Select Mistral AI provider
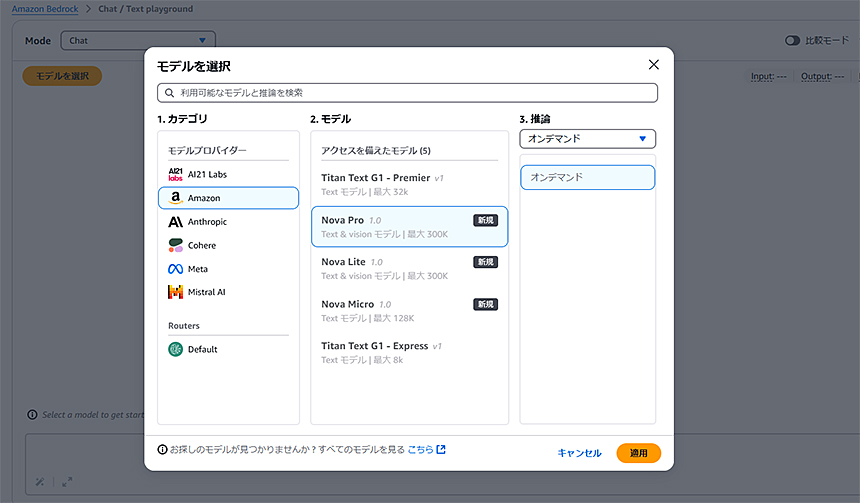860x503 pixels. (x=228, y=292)
